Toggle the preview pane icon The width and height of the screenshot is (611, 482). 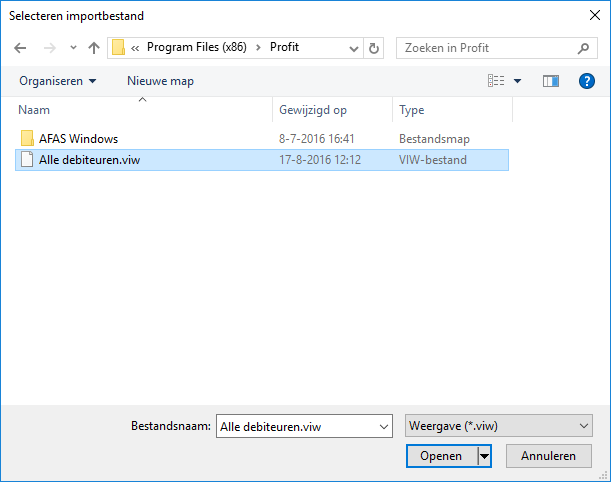(x=551, y=81)
